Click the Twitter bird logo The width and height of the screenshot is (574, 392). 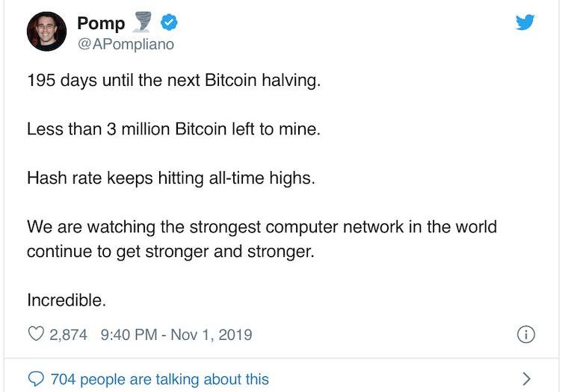tap(525, 22)
